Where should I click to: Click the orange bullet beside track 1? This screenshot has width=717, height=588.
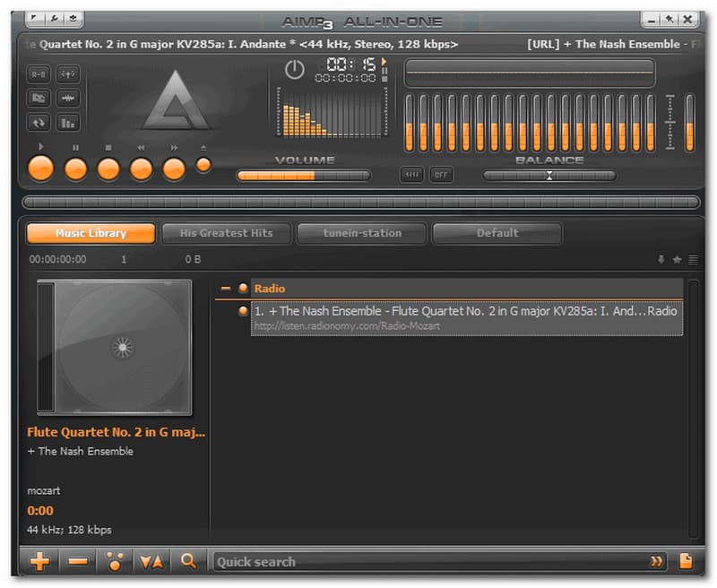pos(243,311)
